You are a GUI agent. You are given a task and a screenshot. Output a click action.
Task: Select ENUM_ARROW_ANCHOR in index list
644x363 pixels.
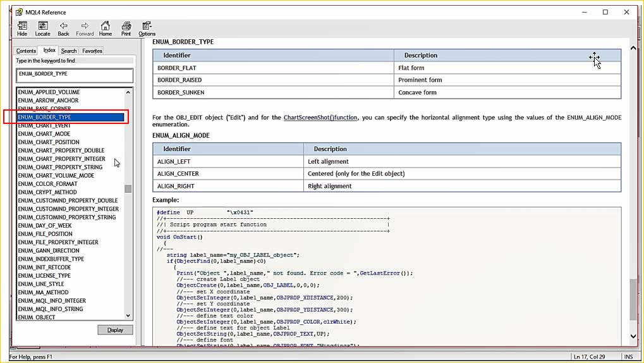tap(48, 101)
